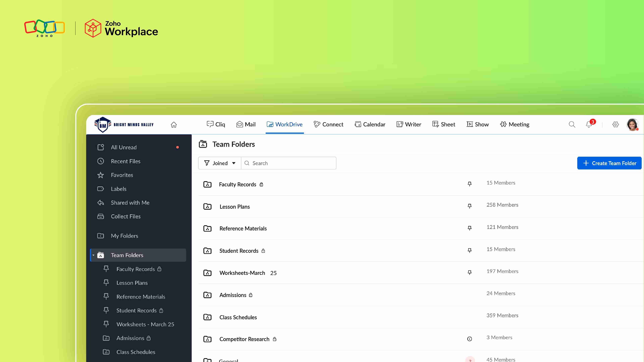
Task: Unpin Worksheets-March 25 via its pin icon
Action: 470,272
